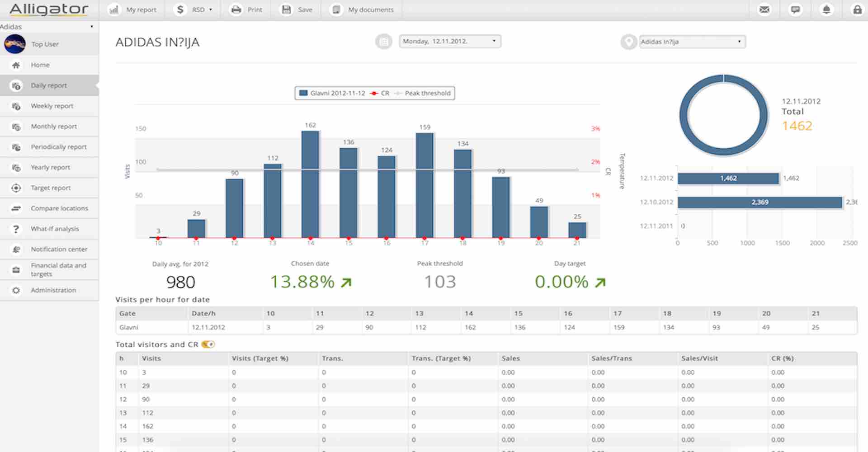Open Administration in sidebar

(x=49, y=291)
